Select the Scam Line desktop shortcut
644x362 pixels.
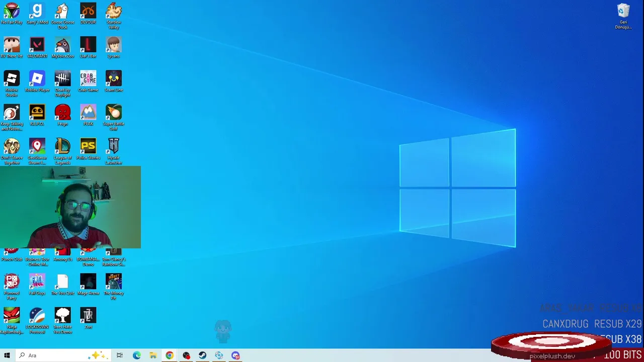(114, 81)
